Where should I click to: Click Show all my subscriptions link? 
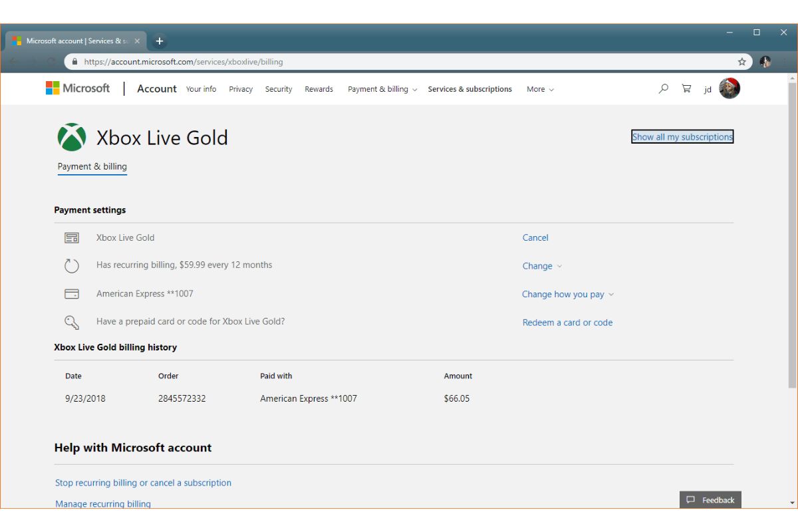682,137
